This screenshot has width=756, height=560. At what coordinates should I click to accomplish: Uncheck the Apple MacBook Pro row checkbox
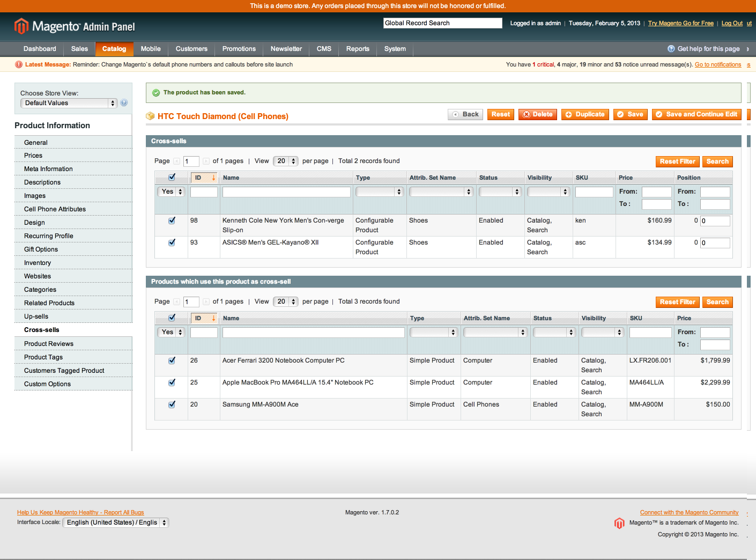point(172,382)
